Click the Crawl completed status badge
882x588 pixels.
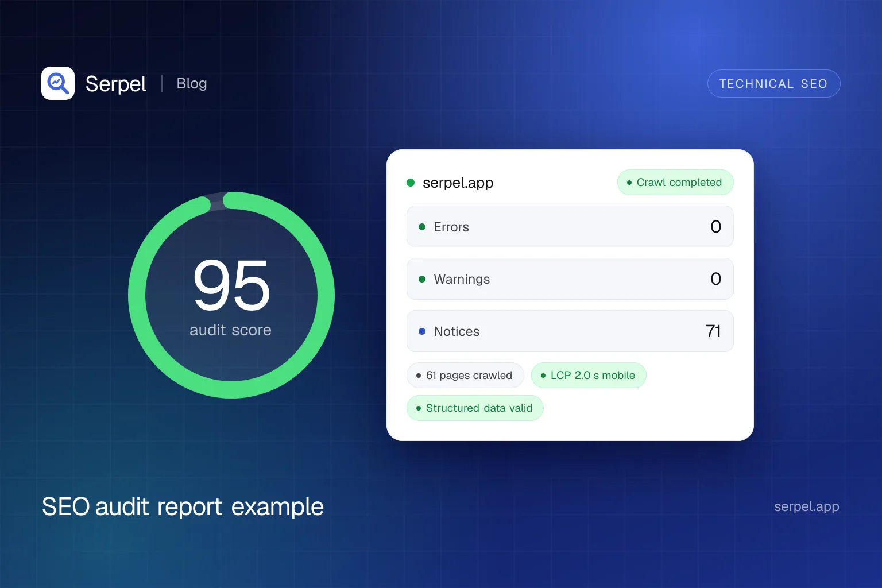coord(675,182)
